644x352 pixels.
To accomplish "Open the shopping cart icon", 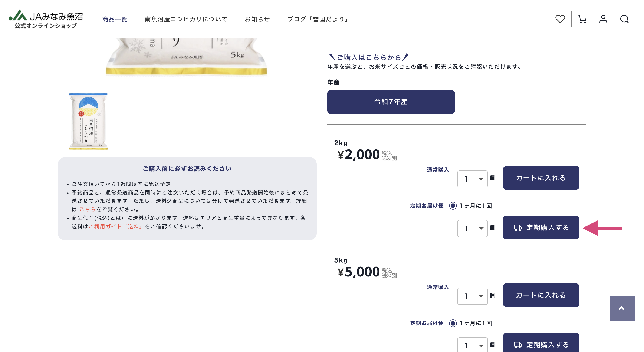I will (582, 19).
